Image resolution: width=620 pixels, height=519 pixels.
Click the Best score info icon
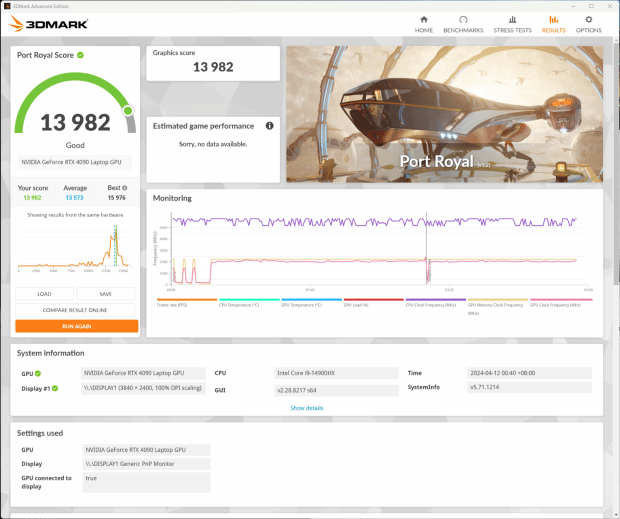pos(125,188)
